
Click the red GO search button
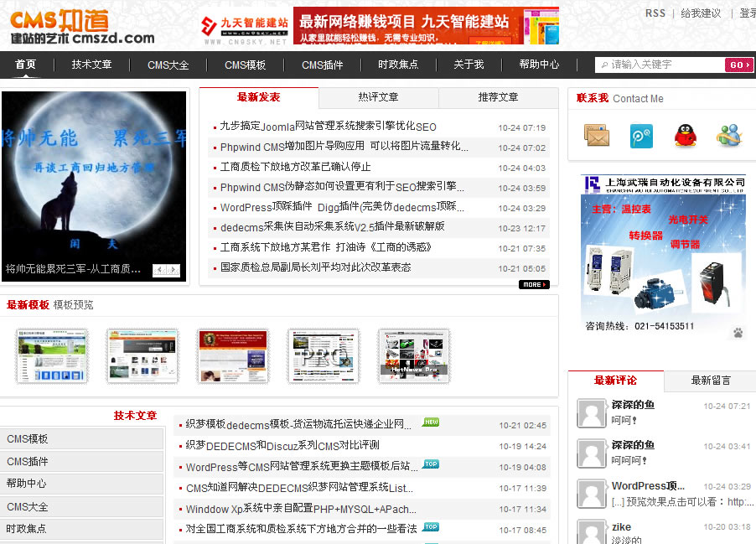click(738, 65)
